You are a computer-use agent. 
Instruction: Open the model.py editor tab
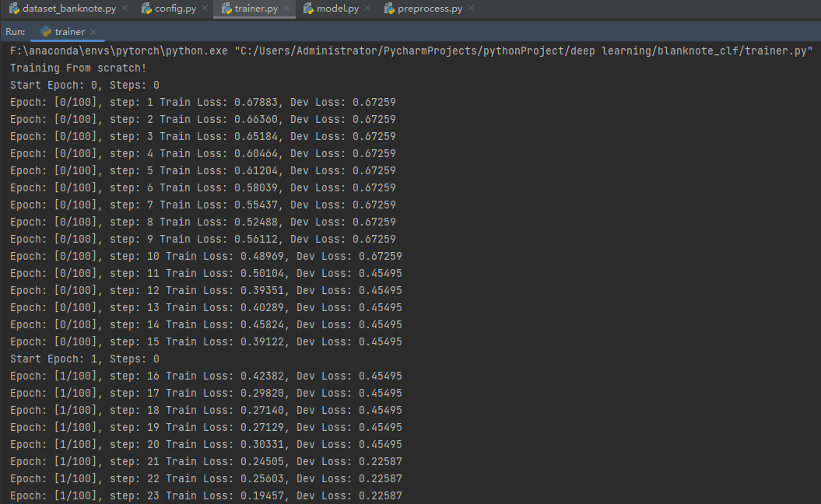(x=338, y=9)
